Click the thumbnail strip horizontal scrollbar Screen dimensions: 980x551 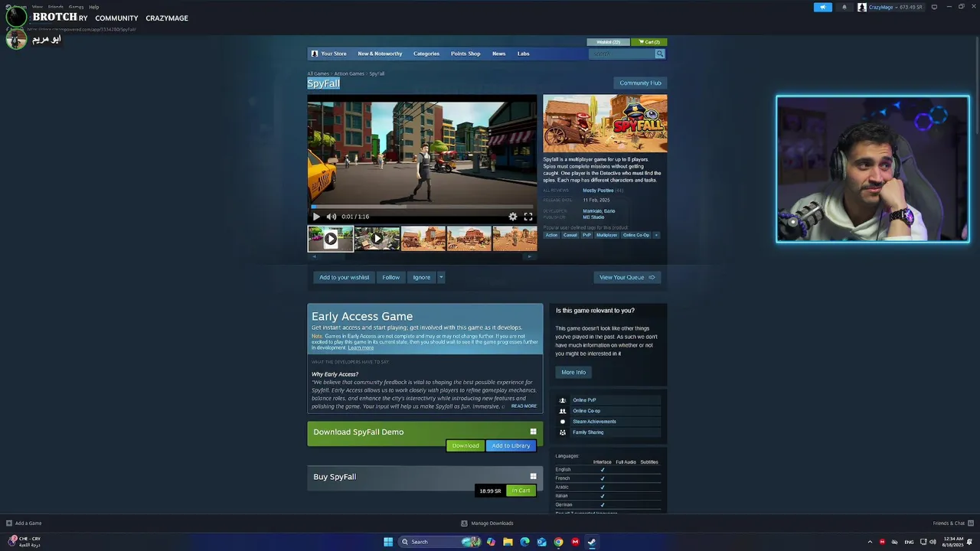[422, 256]
